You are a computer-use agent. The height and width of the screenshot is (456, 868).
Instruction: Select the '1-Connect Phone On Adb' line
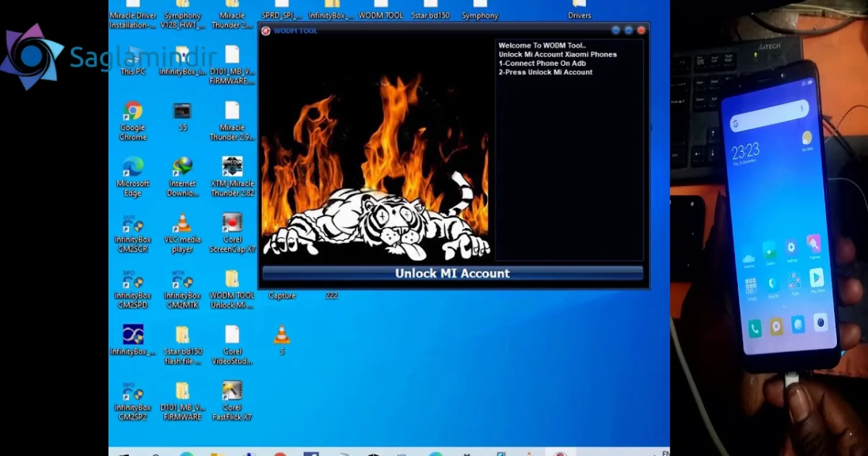542,63
